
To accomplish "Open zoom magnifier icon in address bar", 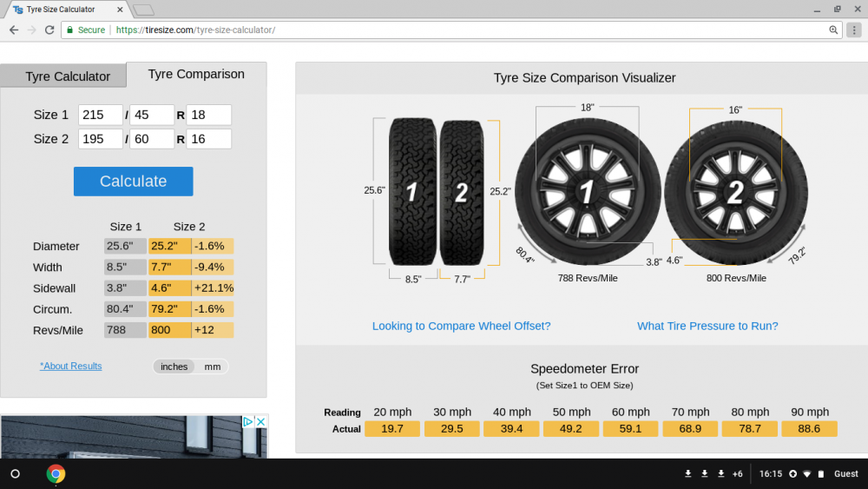I will coord(833,30).
